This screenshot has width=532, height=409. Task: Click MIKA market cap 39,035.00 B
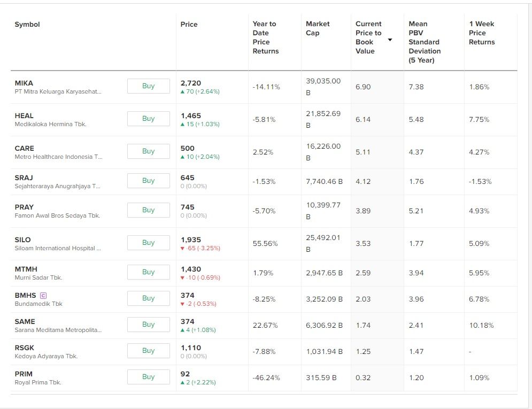coord(323,87)
